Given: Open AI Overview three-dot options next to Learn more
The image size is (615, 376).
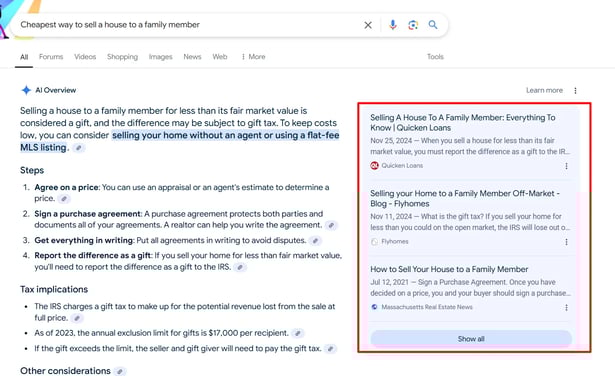Looking at the screenshot, I should pos(575,91).
